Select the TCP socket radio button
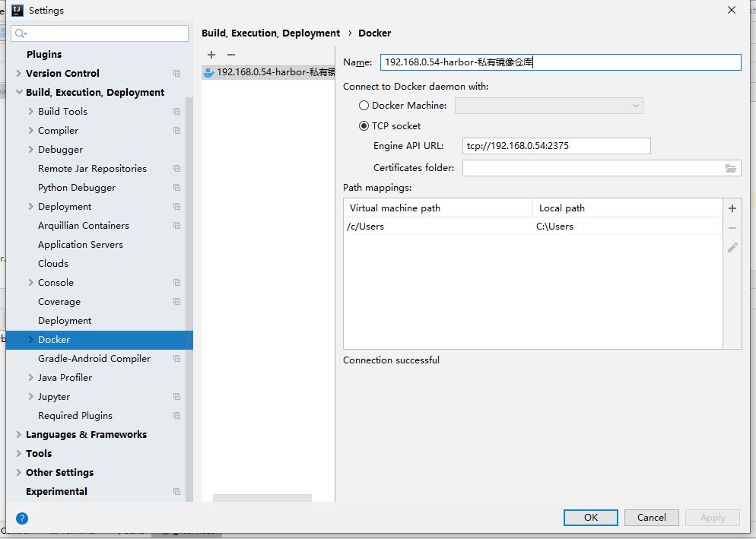This screenshot has height=539, width=756. pos(364,126)
